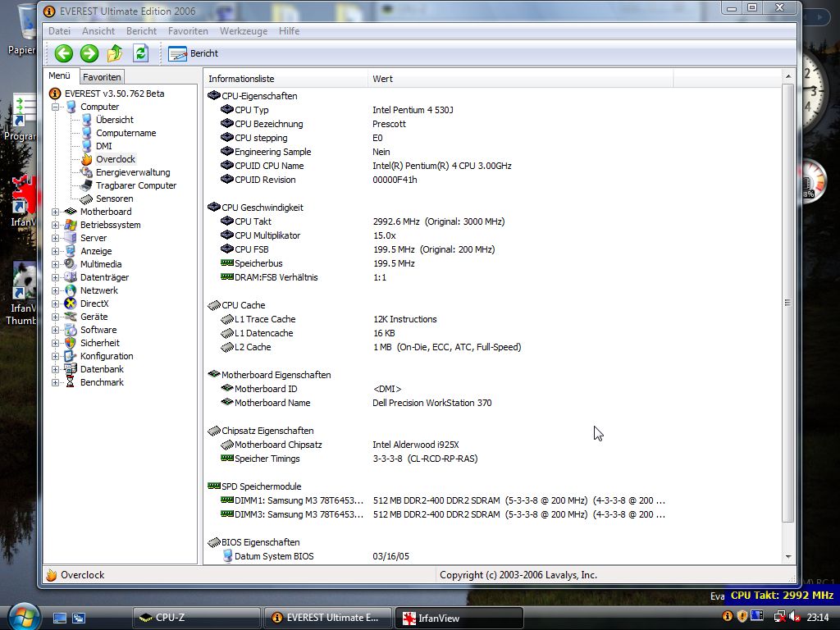Click the Datenbank icon in the tree
Screen dimensions: 840x630
point(71,369)
